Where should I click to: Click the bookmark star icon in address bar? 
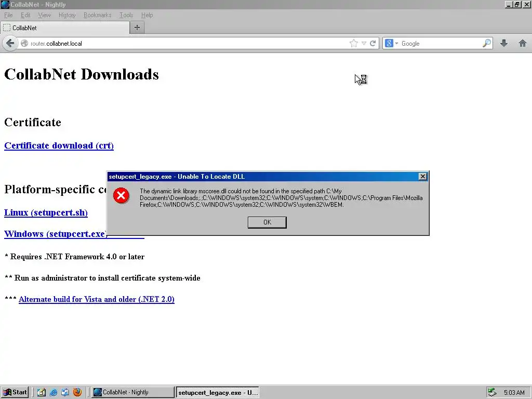(353, 44)
